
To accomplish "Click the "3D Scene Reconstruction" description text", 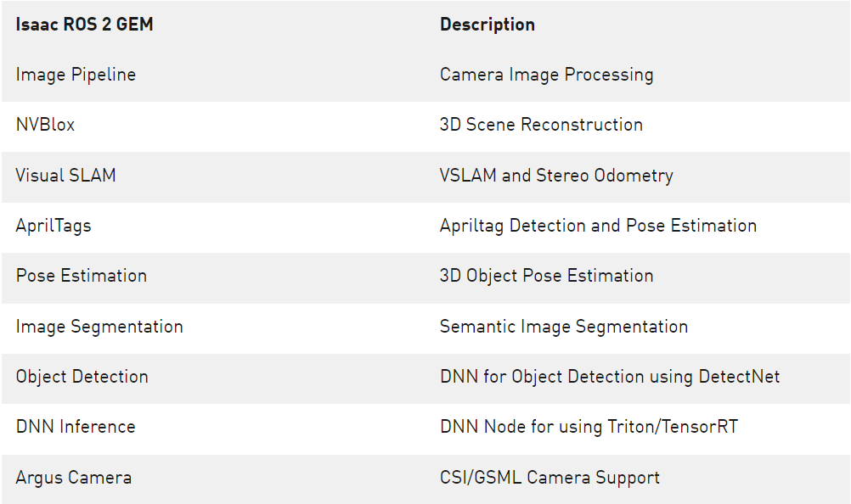I will tap(541, 125).
